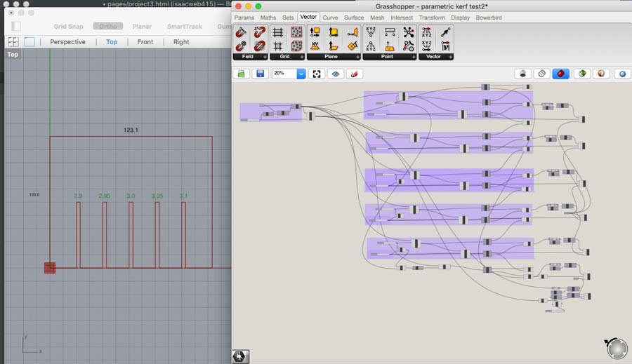The width and height of the screenshot is (632, 364).
Task: Click the Rhino sidebar panel icon
Action: 15,26
